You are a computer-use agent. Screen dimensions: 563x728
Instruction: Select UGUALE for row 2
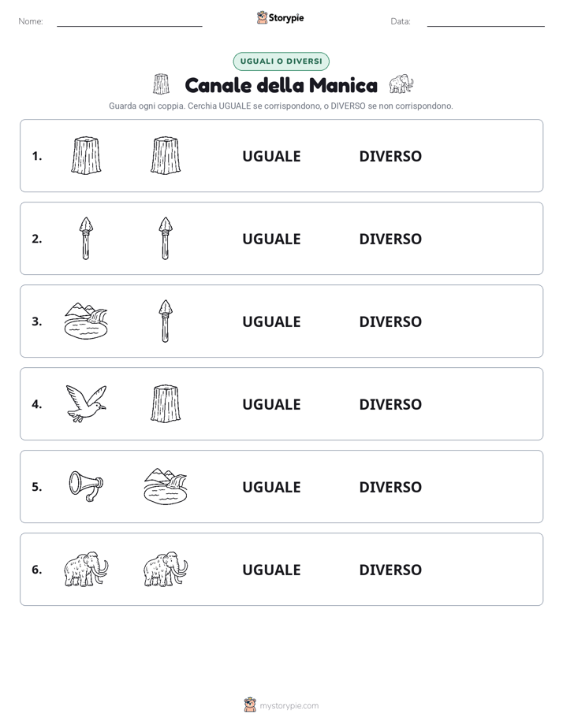[271, 239]
